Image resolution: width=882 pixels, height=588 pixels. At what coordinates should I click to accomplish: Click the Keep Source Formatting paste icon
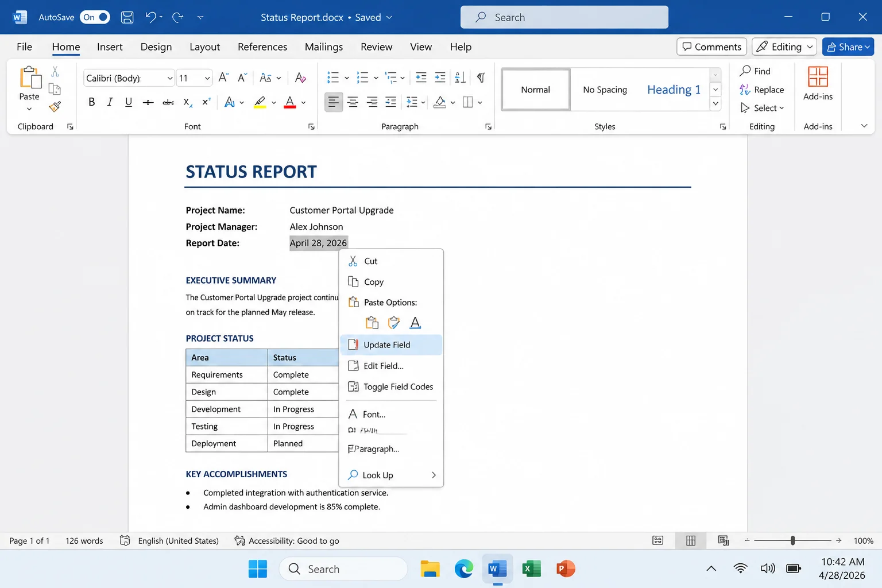point(372,323)
